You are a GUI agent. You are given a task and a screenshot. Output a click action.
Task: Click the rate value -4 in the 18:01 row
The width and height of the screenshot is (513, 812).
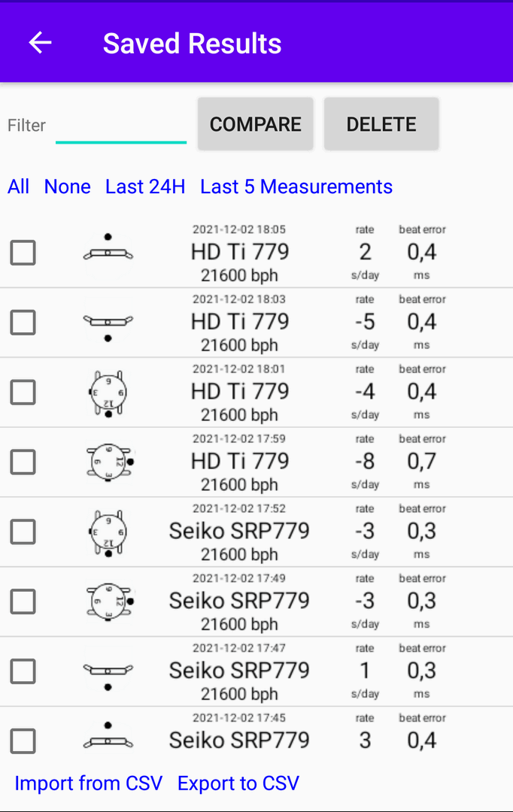pos(366,392)
